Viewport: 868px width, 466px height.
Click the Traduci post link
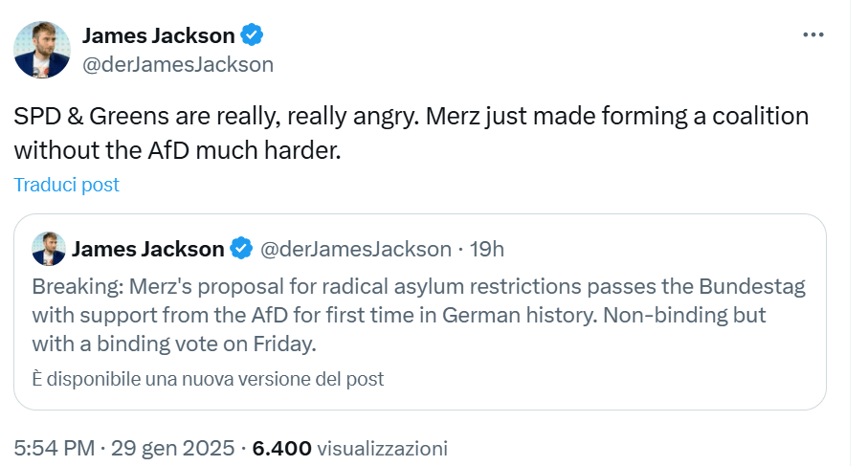coord(67,185)
